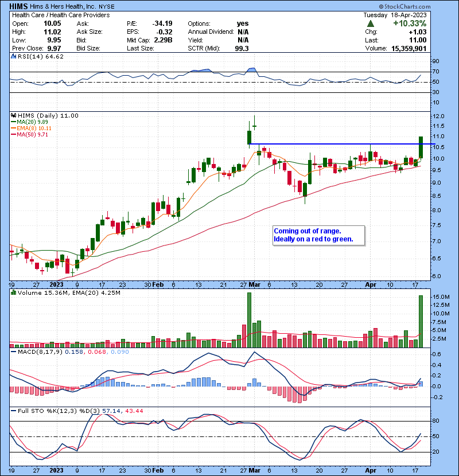Click the MACD(8,17,9) indicator label

click(x=40, y=352)
